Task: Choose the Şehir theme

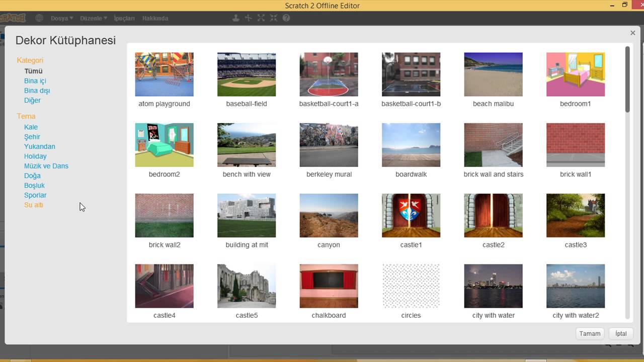Action: tap(32, 137)
